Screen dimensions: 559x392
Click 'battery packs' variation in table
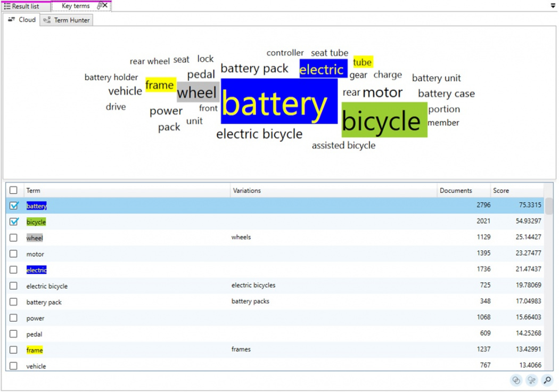pyautogui.click(x=250, y=301)
